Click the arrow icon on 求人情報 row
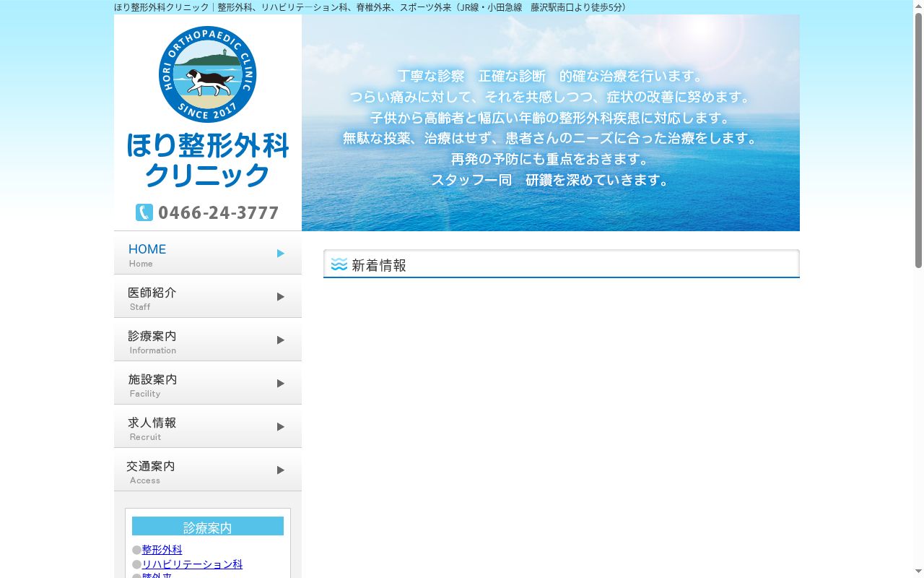Viewport: 924px width, 578px height. [281, 426]
